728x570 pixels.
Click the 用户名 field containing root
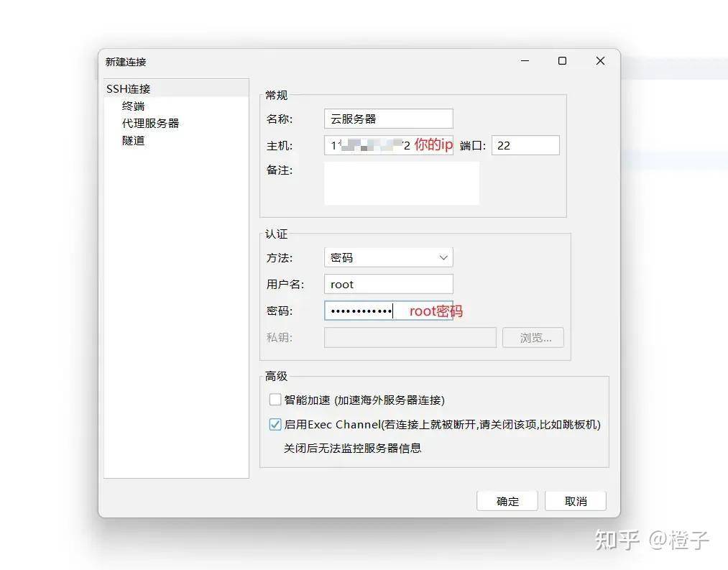[389, 284]
